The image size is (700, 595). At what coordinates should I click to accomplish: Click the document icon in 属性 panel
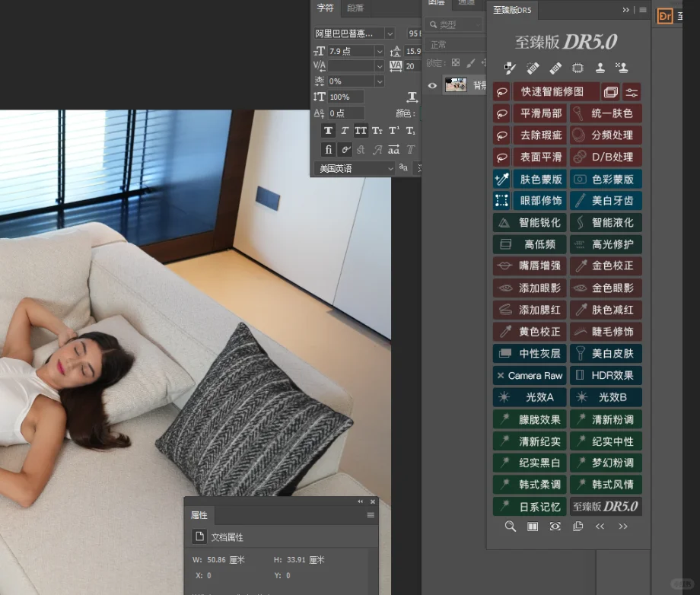199,536
